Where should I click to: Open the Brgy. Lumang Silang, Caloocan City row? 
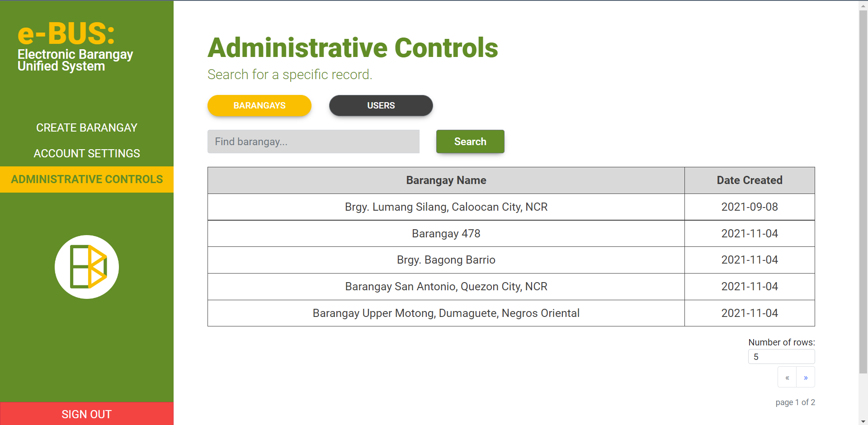(446, 207)
